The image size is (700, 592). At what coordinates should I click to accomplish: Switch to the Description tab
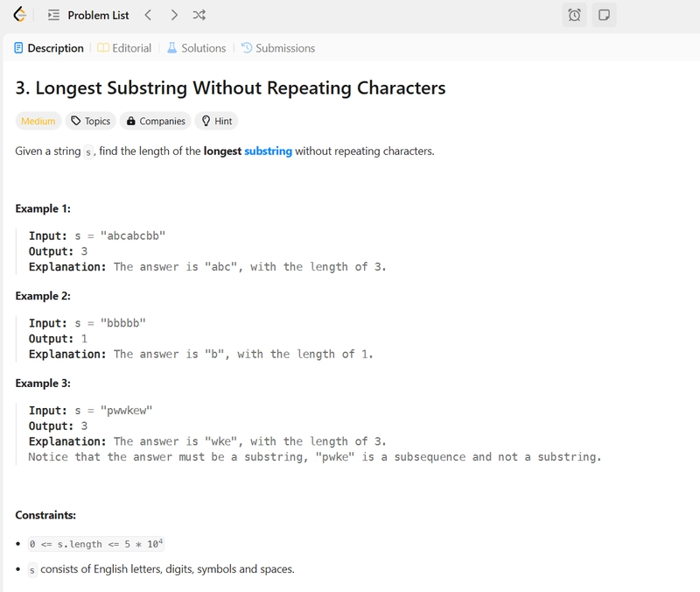coord(49,48)
